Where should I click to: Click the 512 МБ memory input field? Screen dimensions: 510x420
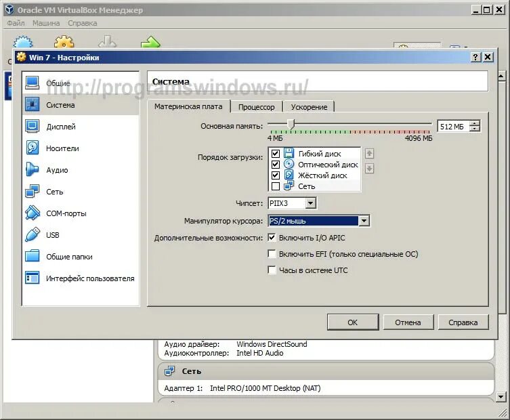pyautogui.click(x=453, y=126)
